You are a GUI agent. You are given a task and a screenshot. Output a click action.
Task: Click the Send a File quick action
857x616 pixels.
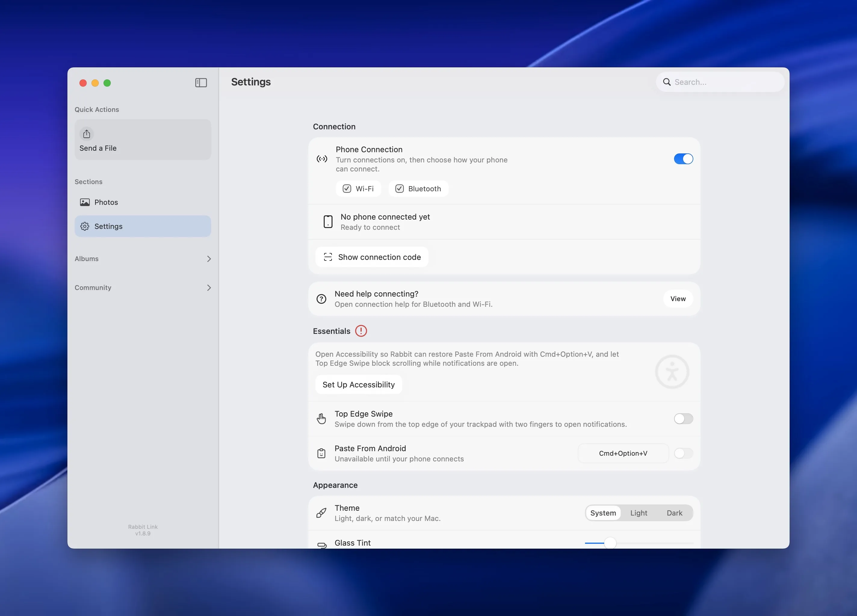tap(143, 140)
